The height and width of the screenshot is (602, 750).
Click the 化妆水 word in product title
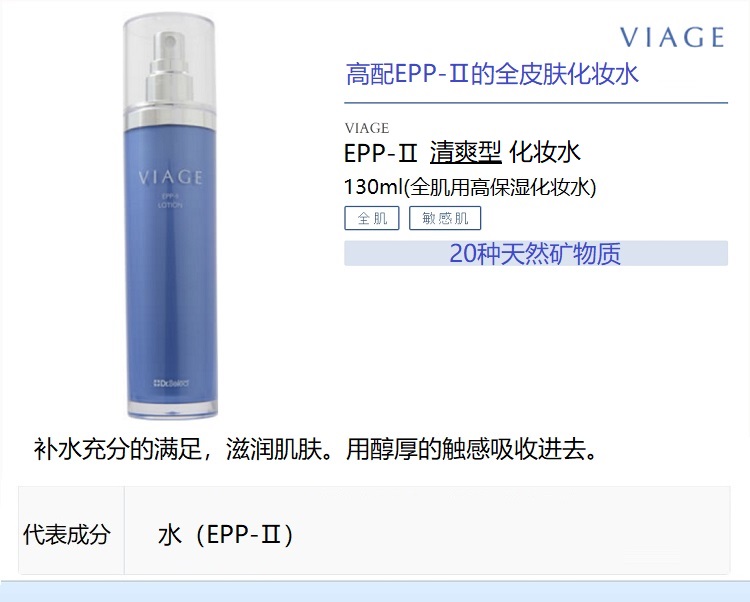[545, 153]
